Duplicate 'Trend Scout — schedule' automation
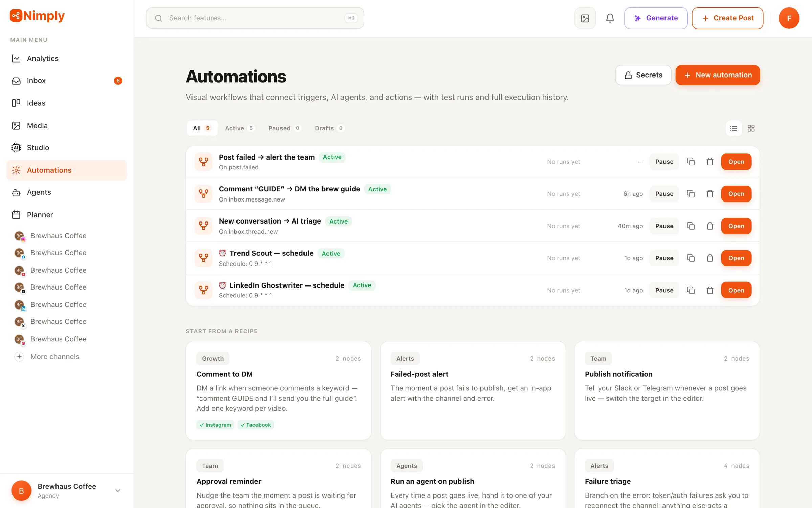The height and width of the screenshot is (508, 812). pyautogui.click(x=691, y=258)
